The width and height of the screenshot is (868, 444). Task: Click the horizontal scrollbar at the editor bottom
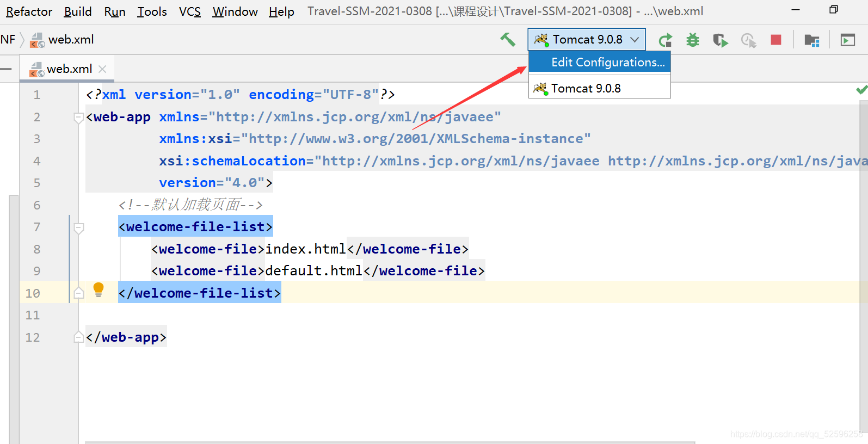(x=390, y=442)
